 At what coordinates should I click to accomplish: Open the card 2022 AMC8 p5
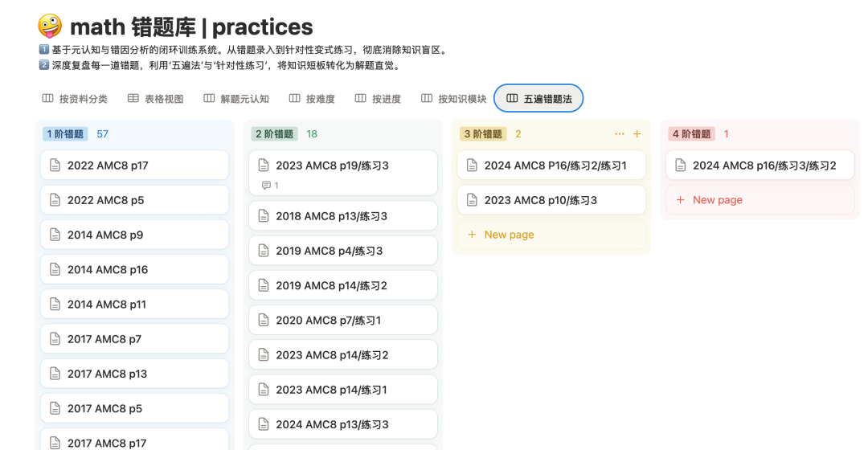pos(134,200)
